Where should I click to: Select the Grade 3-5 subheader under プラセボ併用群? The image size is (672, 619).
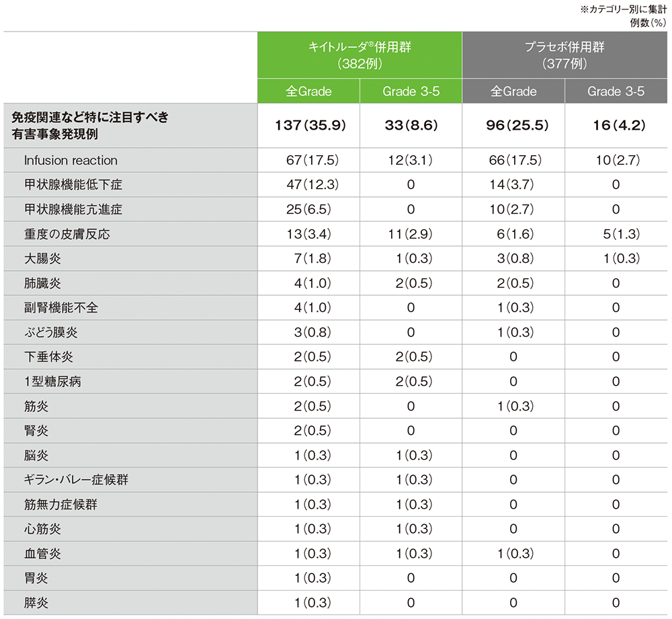coord(616,91)
